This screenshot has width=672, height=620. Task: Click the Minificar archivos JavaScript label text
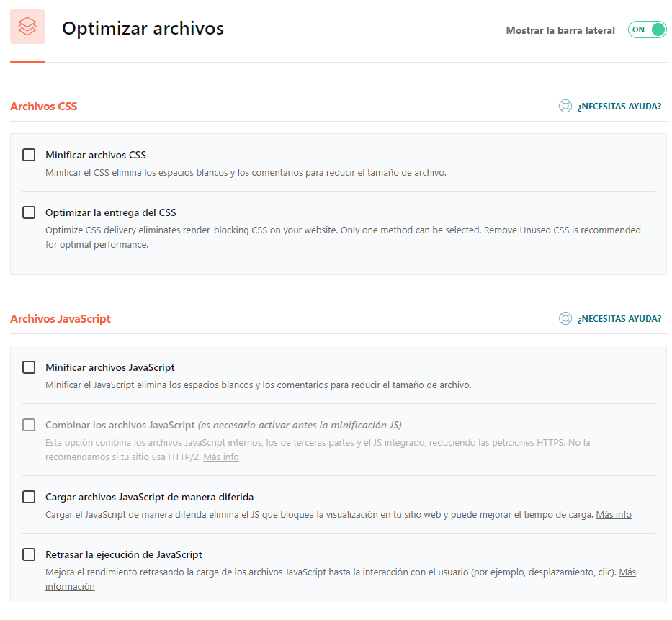109,367
